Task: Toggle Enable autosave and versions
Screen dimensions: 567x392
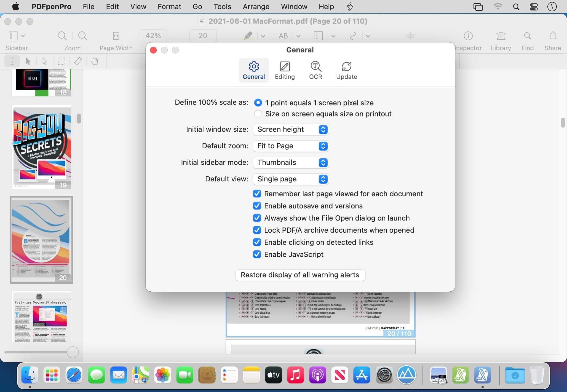Action: pos(257,206)
